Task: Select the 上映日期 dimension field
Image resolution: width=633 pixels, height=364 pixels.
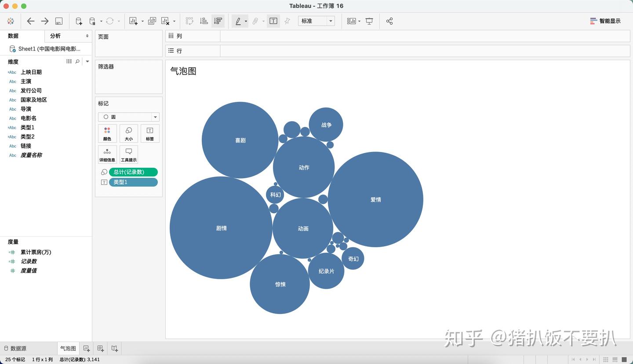Action: point(31,72)
